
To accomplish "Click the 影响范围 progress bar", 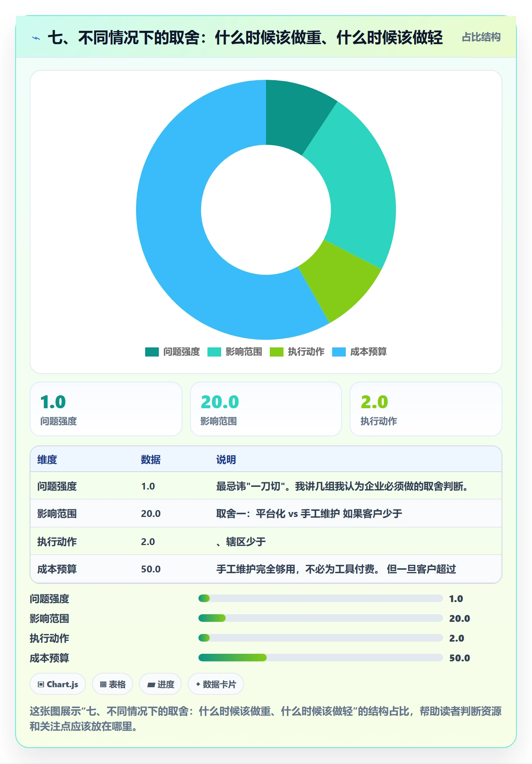I will click(321, 618).
